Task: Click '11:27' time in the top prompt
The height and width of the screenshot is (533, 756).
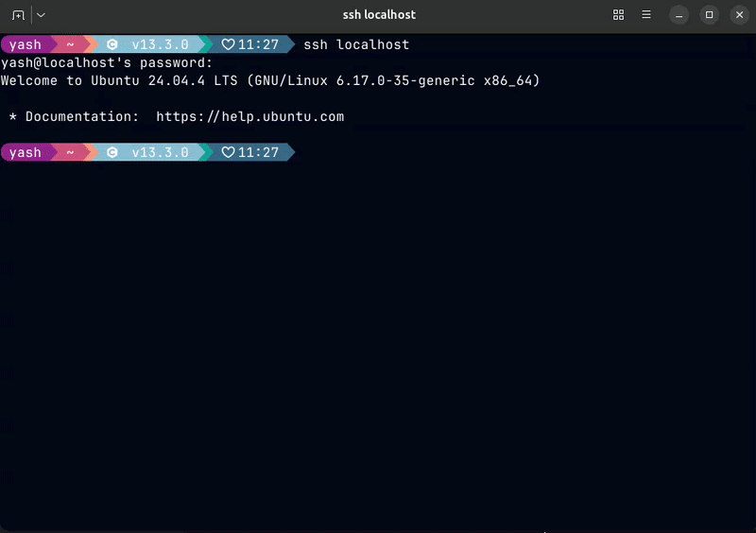Action: (258, 44)
